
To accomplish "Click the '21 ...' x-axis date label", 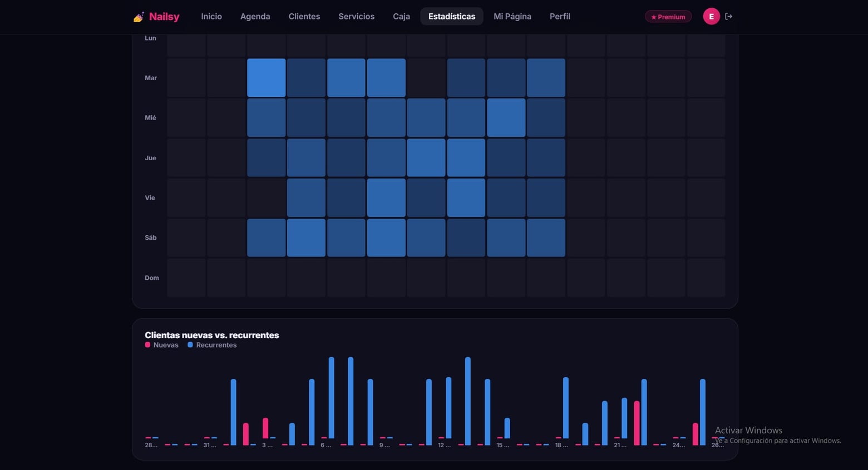I will [x=620, y=445].
